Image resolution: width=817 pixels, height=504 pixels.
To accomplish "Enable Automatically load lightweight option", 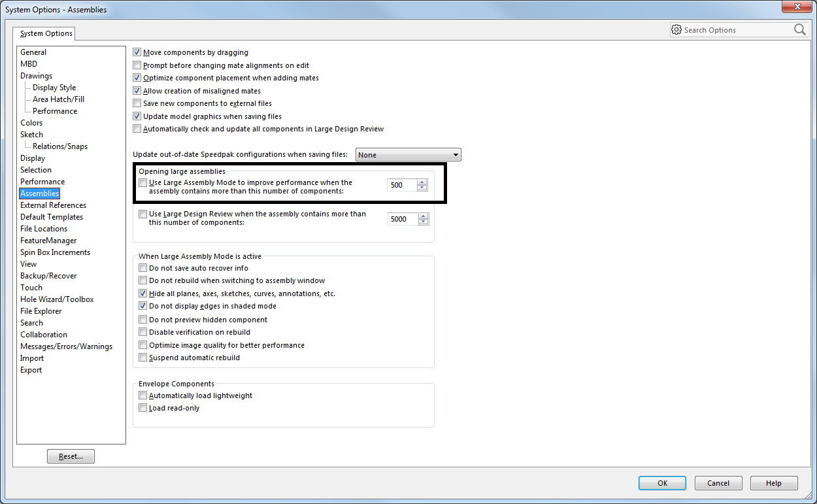I will pyautogui.click(x=143, y=395).
